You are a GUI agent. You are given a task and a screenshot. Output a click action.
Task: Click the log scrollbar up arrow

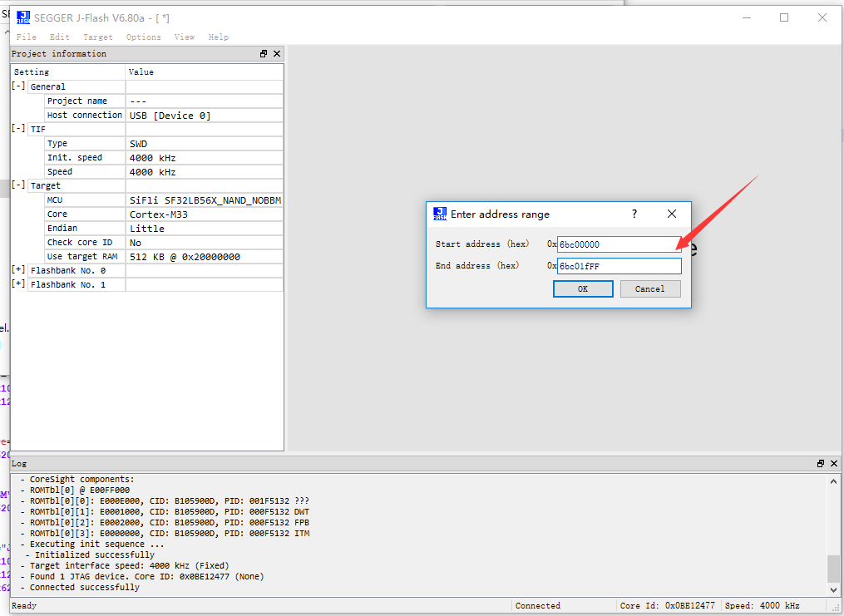[x=833, y=481]
